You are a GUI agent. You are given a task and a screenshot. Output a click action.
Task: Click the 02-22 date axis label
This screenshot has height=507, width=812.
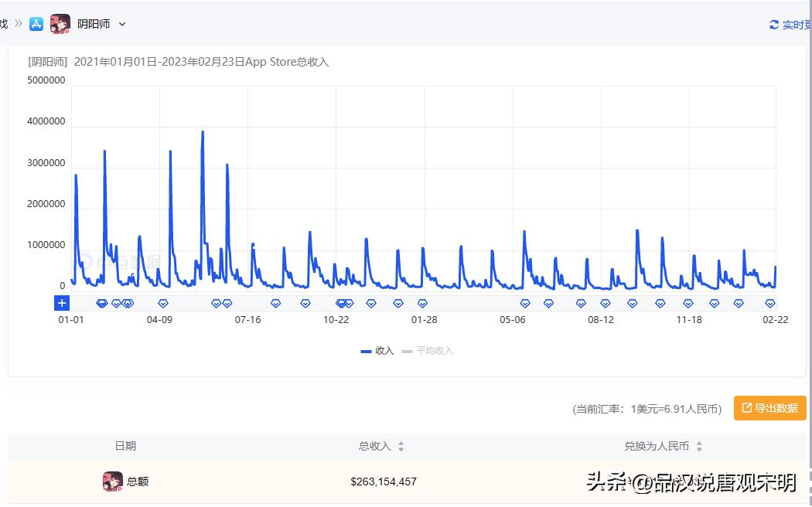point(776,319)
